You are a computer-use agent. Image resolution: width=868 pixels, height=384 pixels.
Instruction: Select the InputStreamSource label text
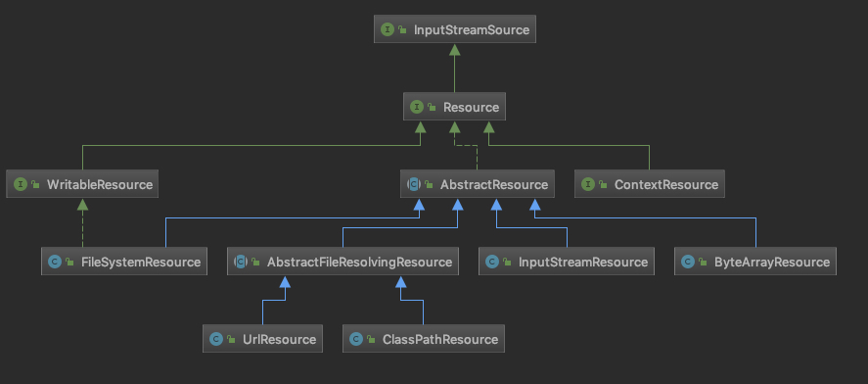click(472, 30)
